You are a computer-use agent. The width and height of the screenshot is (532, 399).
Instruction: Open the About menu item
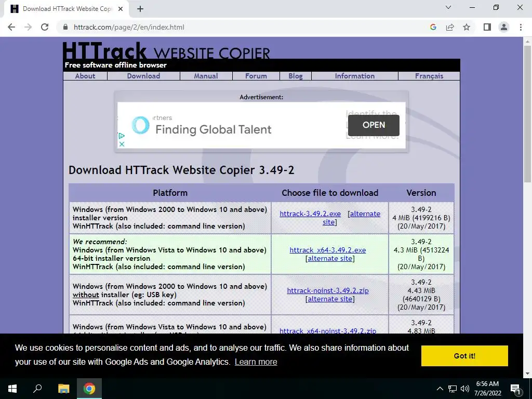85,76
